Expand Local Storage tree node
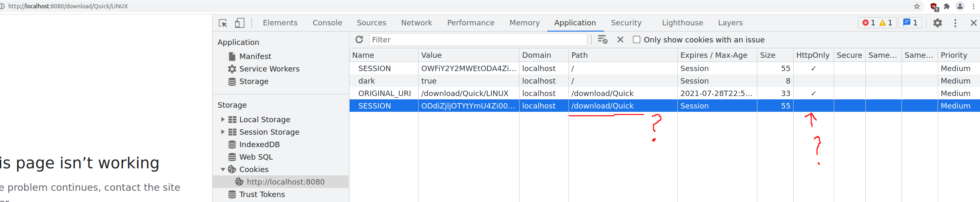980x202 pixels. coord(223,119)
